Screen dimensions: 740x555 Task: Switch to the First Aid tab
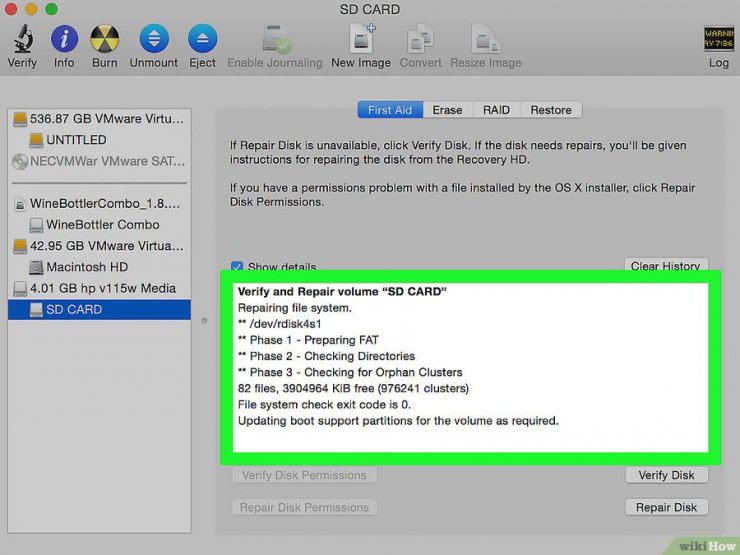(390, 110)
